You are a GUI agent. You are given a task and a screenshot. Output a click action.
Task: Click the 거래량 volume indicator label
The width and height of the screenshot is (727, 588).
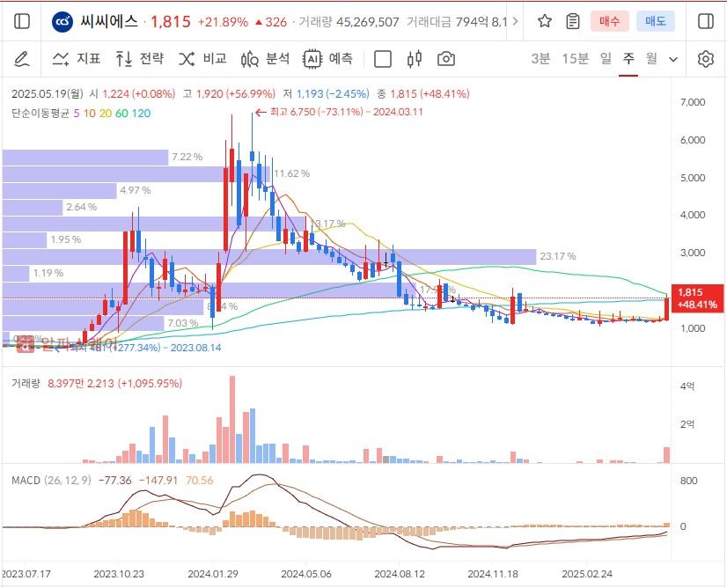(26, 384)
